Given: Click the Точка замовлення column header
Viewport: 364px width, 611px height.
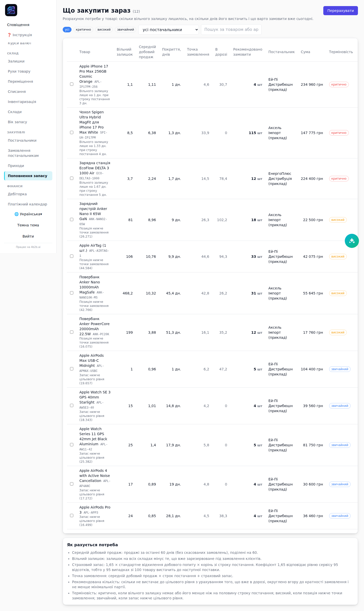Looking at the screenshot, I should (x=198, y=52).
